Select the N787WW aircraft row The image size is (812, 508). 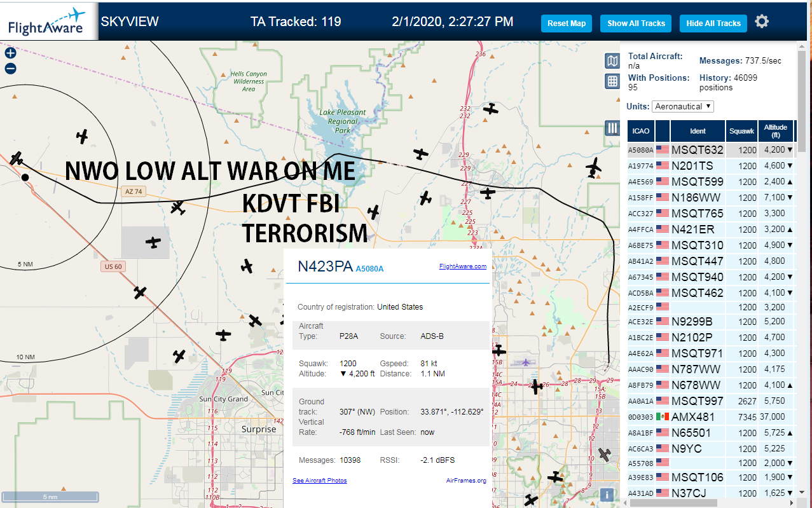711,369
